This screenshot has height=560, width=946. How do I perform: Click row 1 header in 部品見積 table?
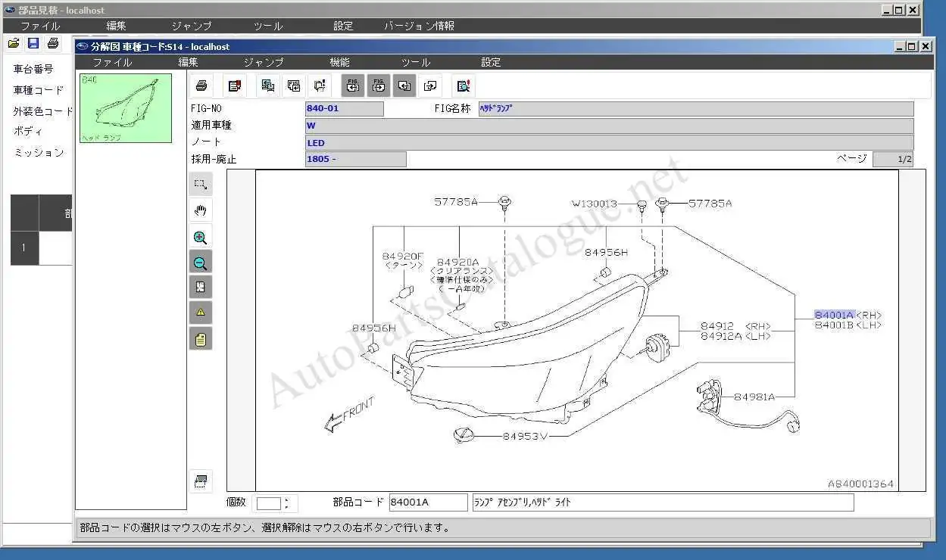24,247
